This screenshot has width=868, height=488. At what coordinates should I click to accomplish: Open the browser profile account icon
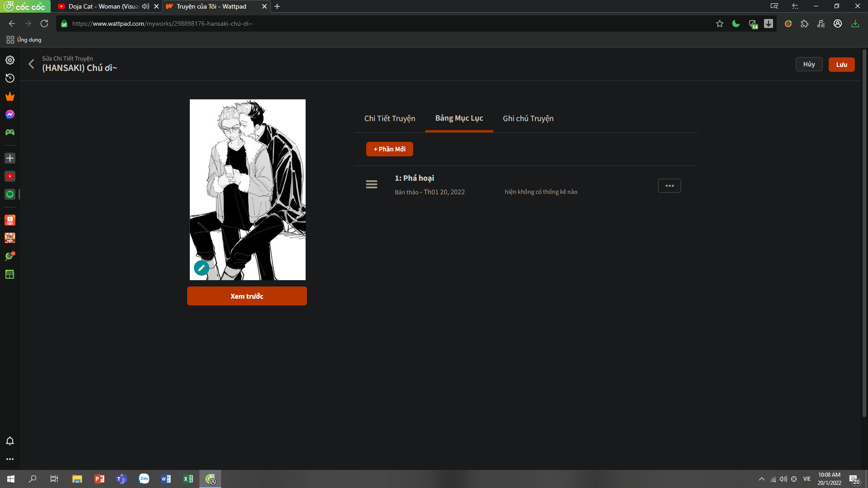pyautogui.click(x=838, y=23)
